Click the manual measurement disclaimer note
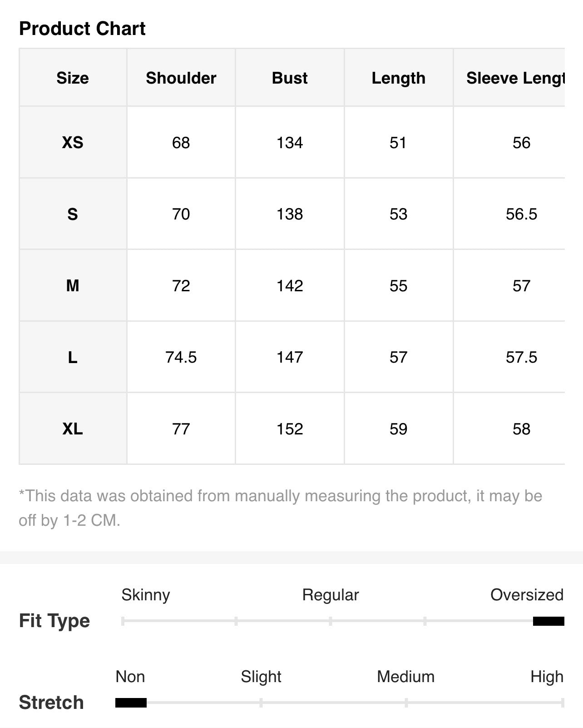Image resolution: width=583 pixels, height=728 pixels. click(x=281, y=508)
